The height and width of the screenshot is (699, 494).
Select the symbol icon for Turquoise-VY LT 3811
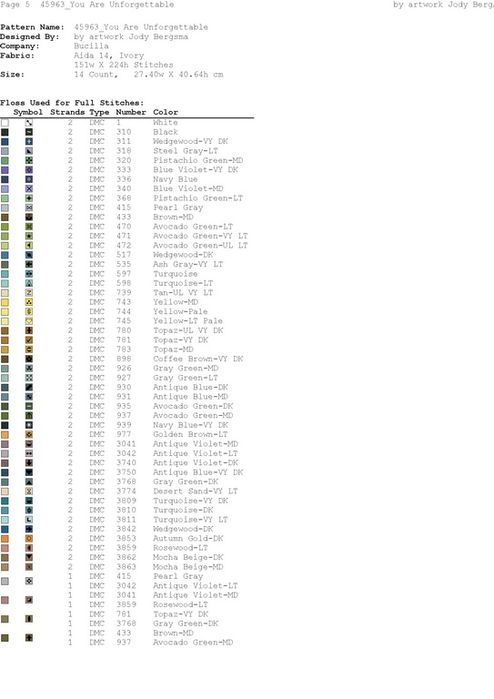29,519
